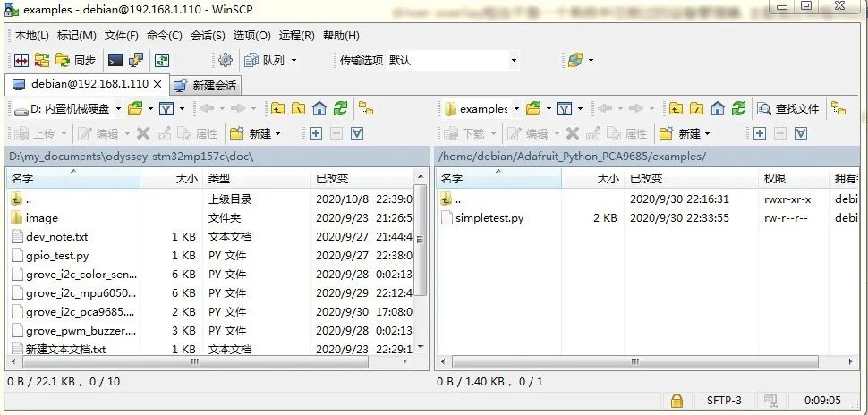Open in PuTTY toolbar icon
The image size is (868, 415).
click(x=136, y=60)
